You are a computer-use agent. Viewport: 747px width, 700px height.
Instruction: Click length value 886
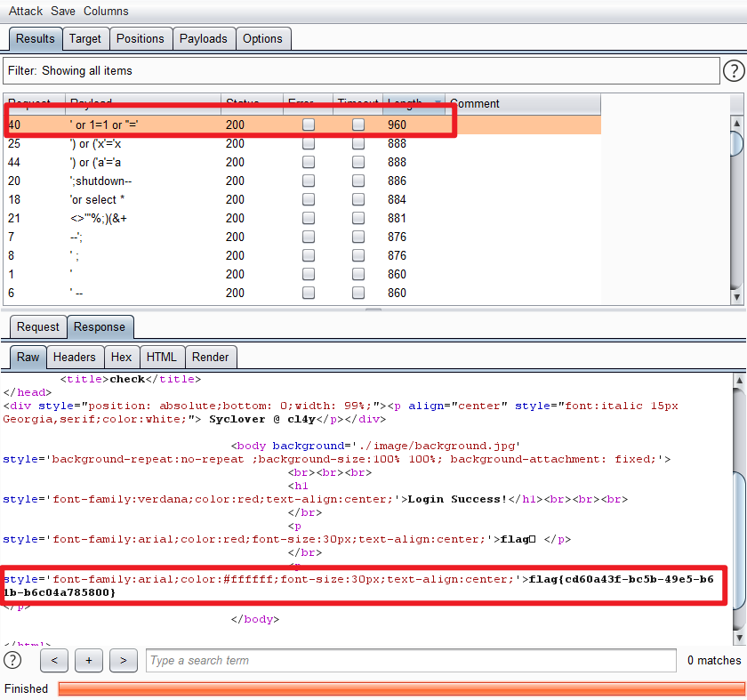[x=397, y=181]
